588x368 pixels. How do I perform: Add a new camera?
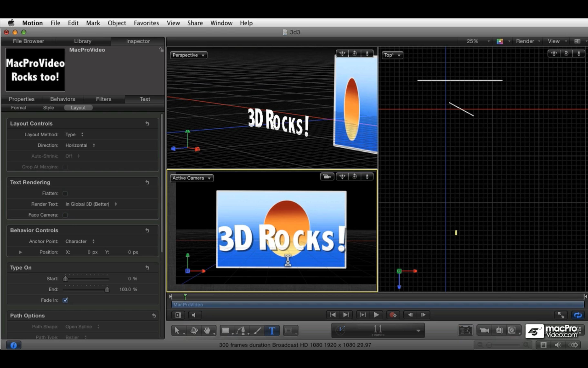(x=484, y=330)
